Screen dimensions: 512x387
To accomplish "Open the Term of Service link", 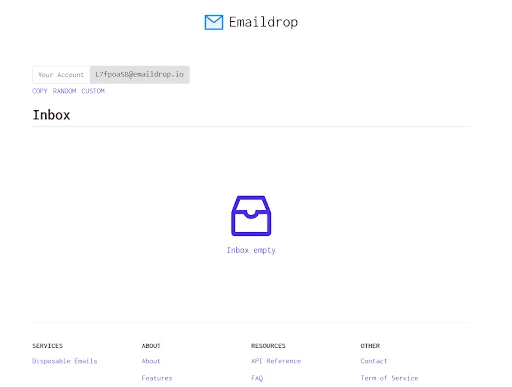I will (x=389, y=378).
